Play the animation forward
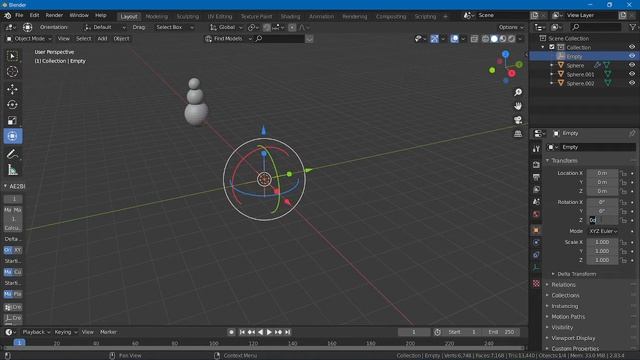The height and width of the screenshot is (360, 640). click(x=269, y=332)
